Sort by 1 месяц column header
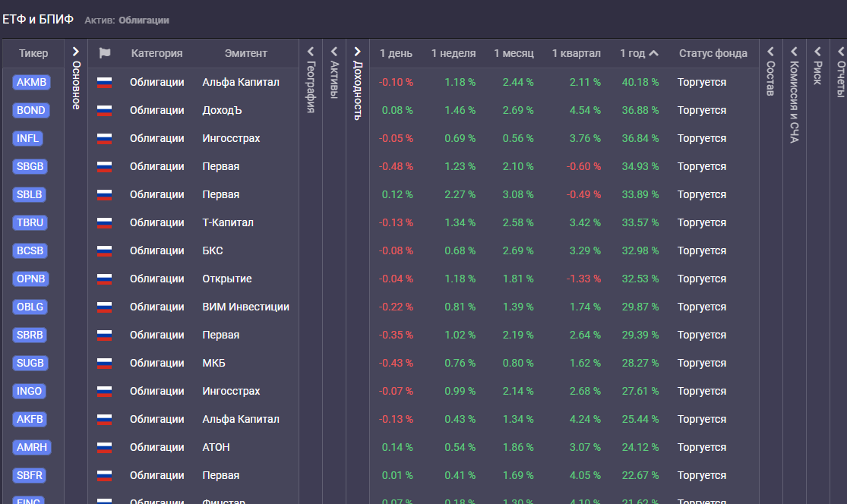847x504 pixels. tap(514, 53)
